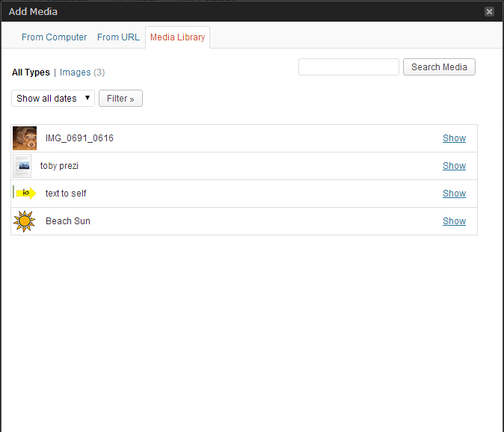Expand toby prezi with its Show link
Image resolution: width=504 pixels, height=432 pixels.
point(454,166)
